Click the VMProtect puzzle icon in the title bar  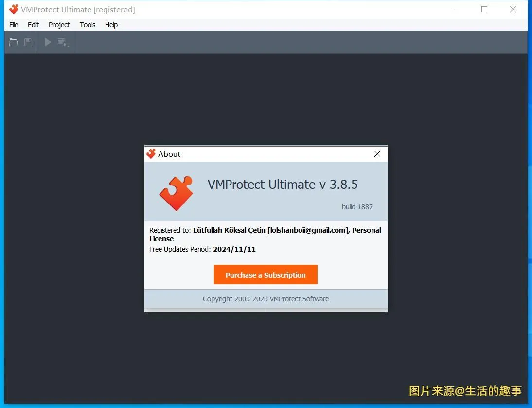(x=13, y=9)
